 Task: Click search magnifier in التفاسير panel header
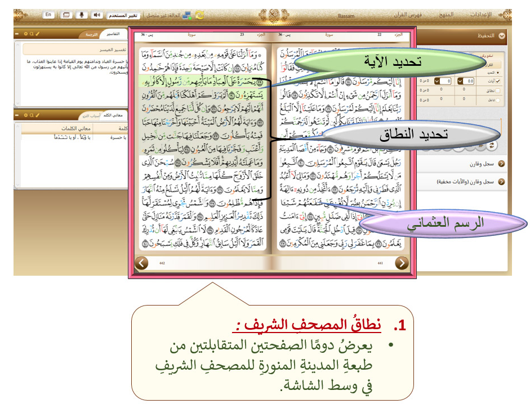[x=31, y=34]
